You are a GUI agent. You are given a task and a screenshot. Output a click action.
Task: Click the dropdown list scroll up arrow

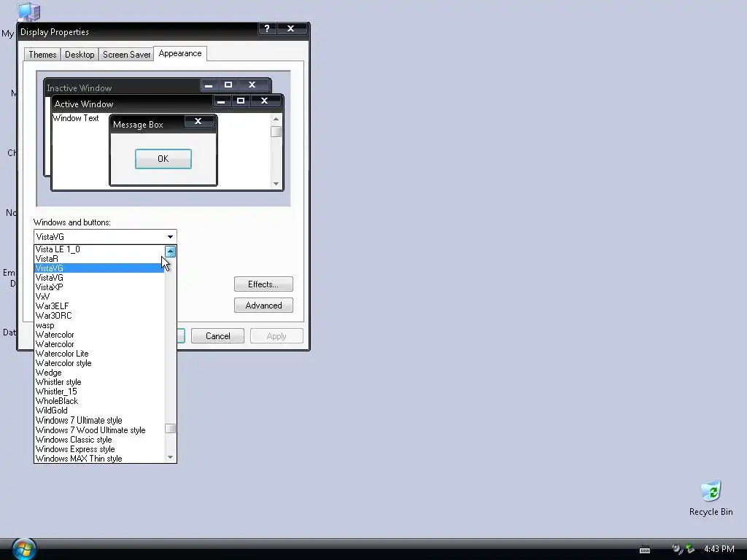171,252
